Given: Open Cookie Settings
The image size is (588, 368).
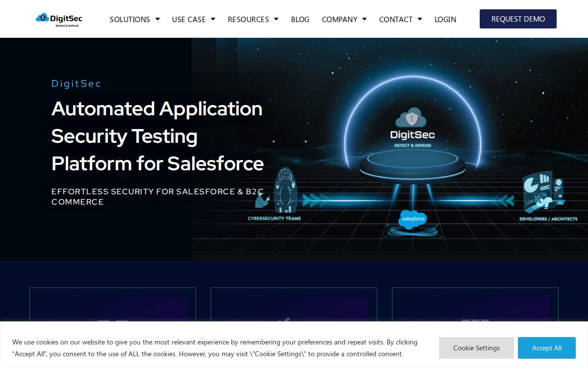Looking at the screenshot, I should point(476,348).
